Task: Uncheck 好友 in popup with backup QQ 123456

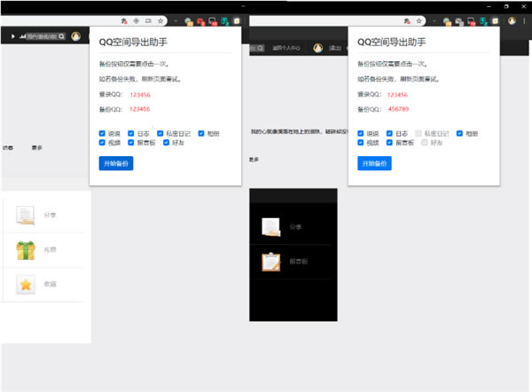Action: [x=167, y=143]
